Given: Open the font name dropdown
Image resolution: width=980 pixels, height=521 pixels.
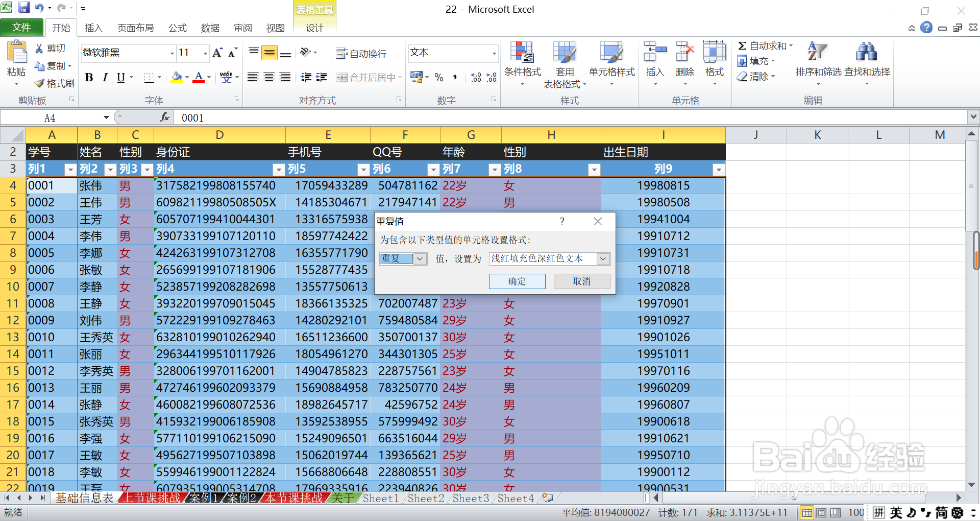Looking at the screenshot, I should (x=172, y=53).
